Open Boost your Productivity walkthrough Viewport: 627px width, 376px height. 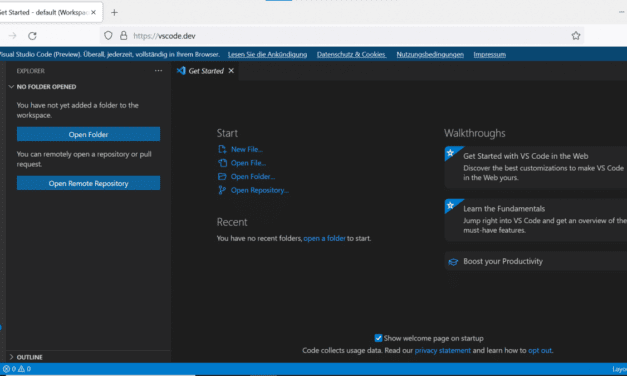[536, 261]
